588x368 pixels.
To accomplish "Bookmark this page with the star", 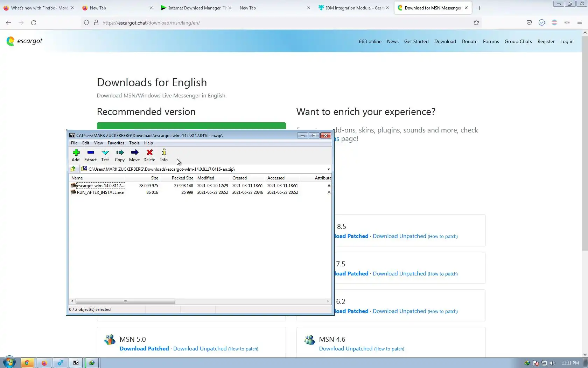I will tap(476, 23).
